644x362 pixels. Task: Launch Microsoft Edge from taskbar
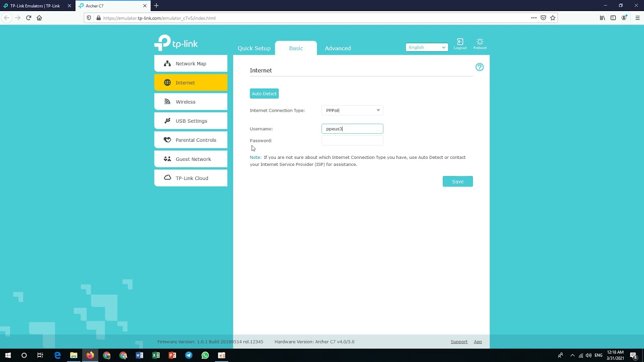(57, 355)
